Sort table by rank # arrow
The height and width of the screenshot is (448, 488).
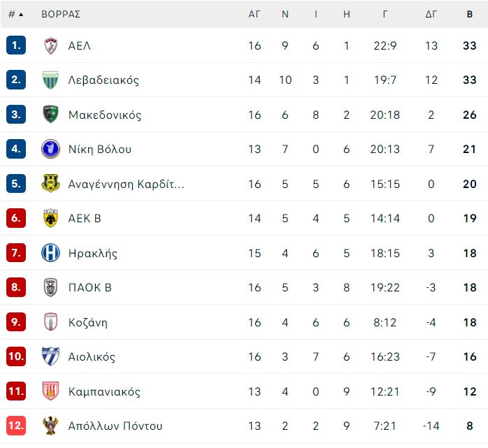click(x=16, y=14)
